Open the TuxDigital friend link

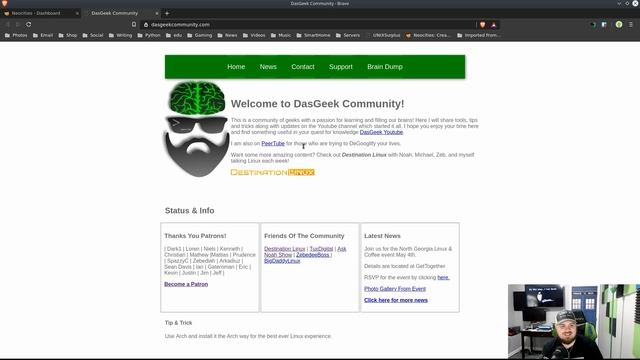321,249
